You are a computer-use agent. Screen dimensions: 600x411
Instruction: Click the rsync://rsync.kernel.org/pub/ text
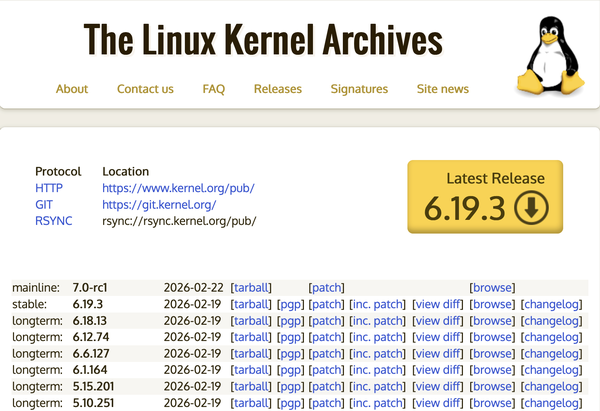pos(179,221)
